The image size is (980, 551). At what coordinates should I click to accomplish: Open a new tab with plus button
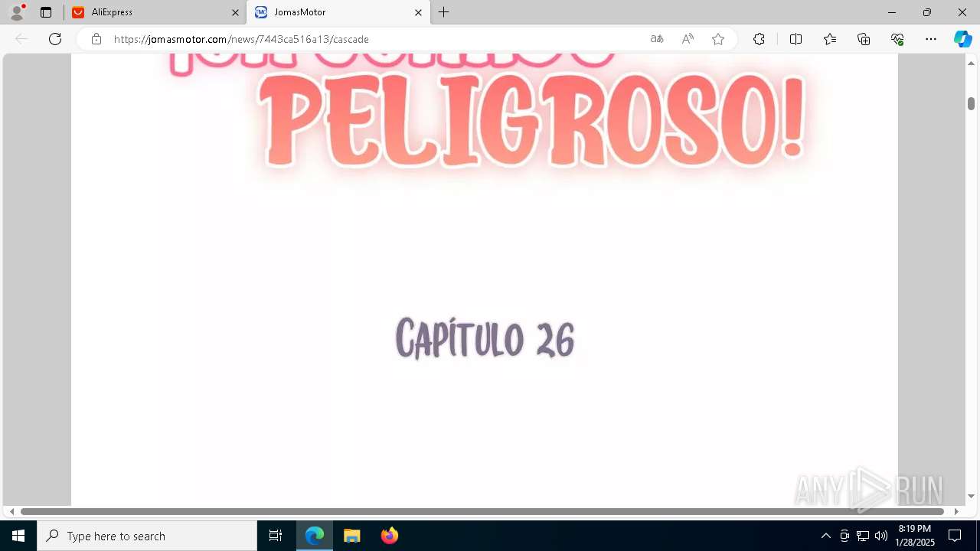click(x=444, y=12)
